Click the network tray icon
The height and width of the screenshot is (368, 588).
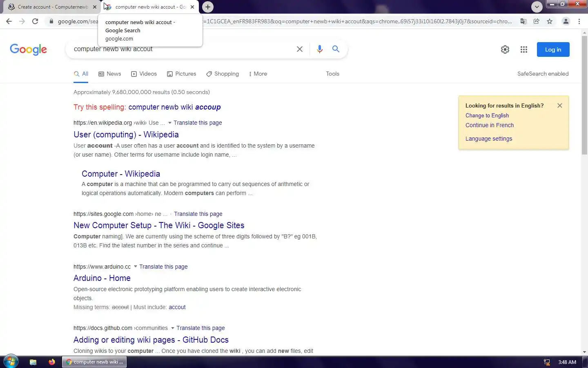pos(547,362)
